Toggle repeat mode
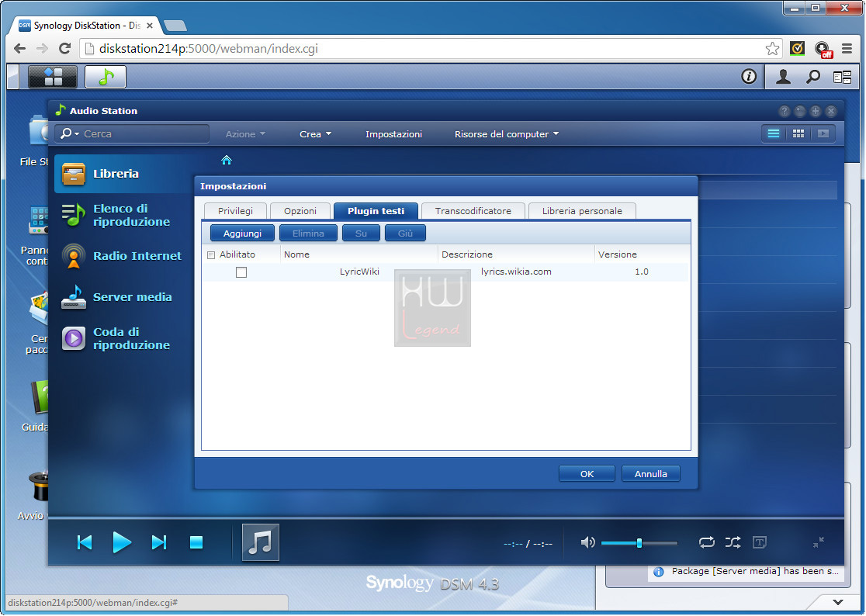This screenshot has width=866, height=616. pyautogui.click(x=706, y=542)
